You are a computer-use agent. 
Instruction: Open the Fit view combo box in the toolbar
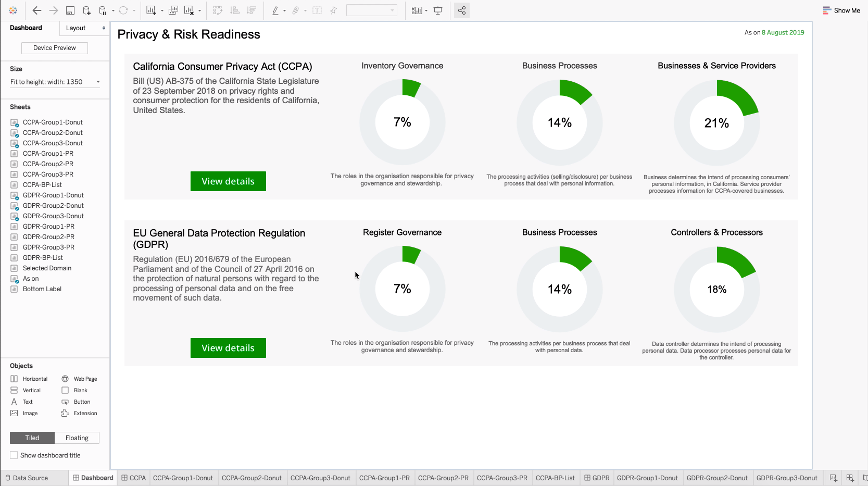[372, 10]
